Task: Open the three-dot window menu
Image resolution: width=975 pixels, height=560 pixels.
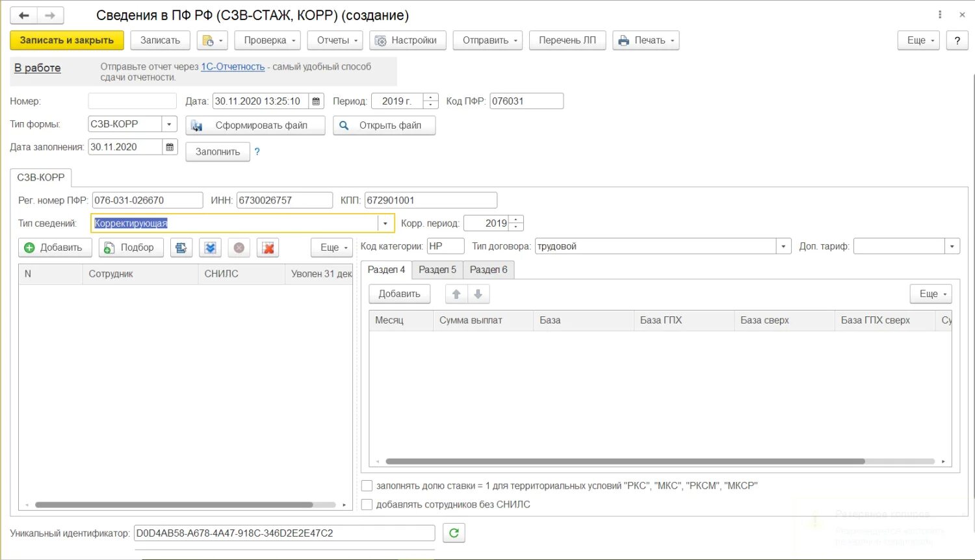Action: click(x=940, y=15)
